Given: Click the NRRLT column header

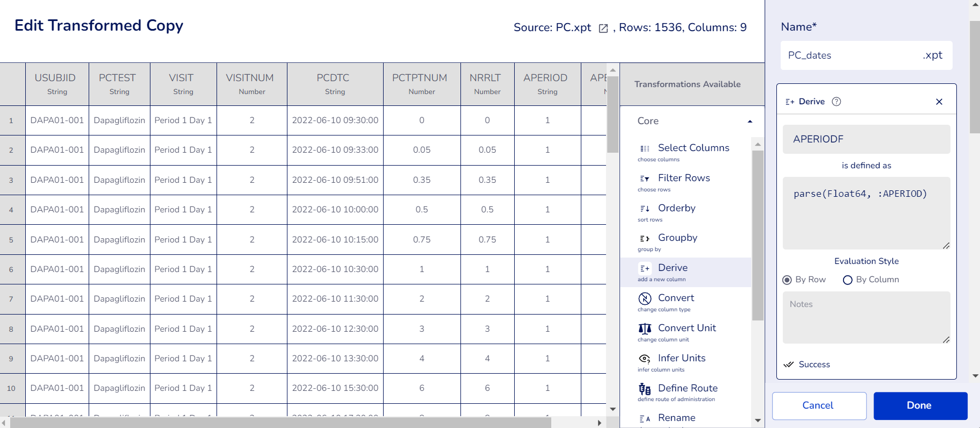Looking at the screenshot, I should click(x=487, y=84).
